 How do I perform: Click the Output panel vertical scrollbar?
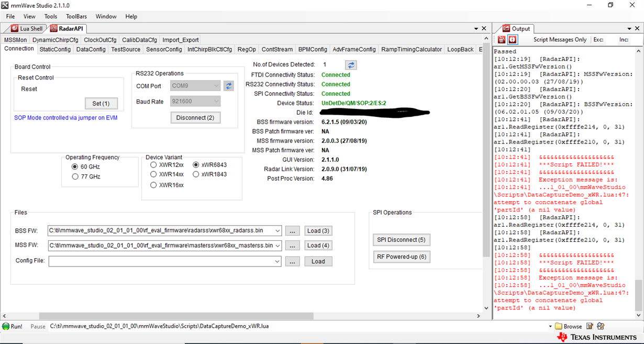coord(638,295)
